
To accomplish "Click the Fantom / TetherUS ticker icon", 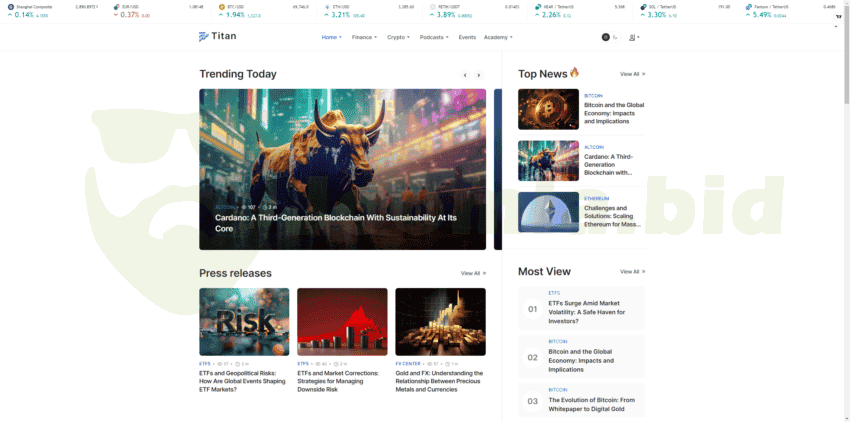I will 749,7.
